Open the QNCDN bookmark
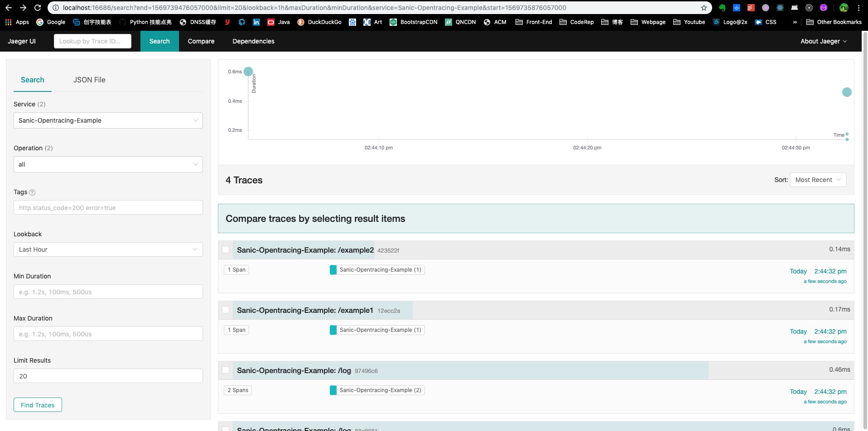 tap(460, 22)
